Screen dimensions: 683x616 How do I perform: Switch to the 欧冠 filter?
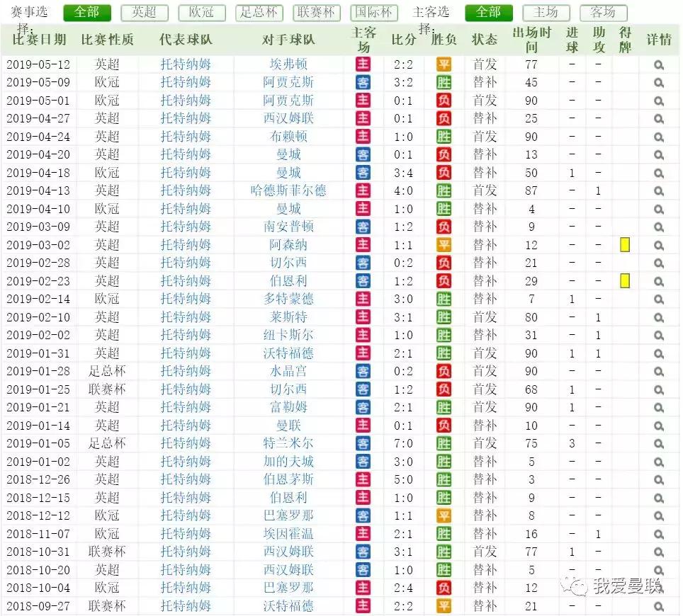click(202, 13)
